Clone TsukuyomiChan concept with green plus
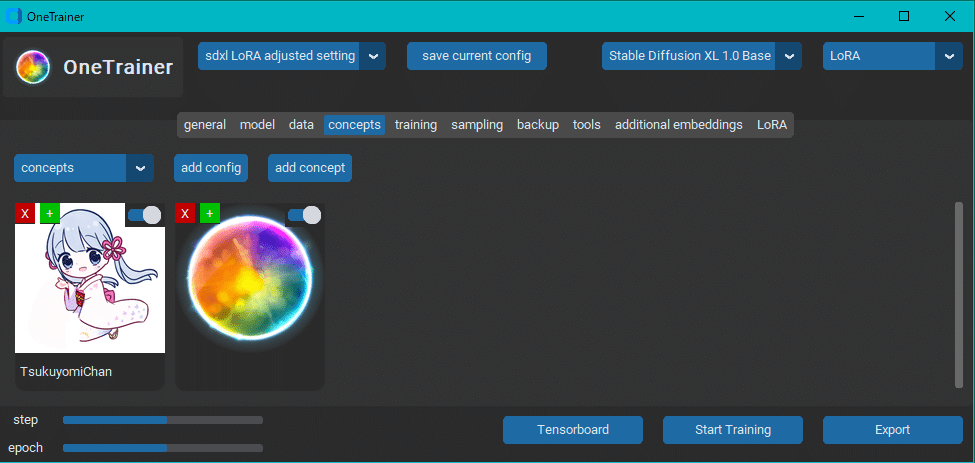Image resolution: width=975 pixels, height=463 pixels. tap(50, 214)
